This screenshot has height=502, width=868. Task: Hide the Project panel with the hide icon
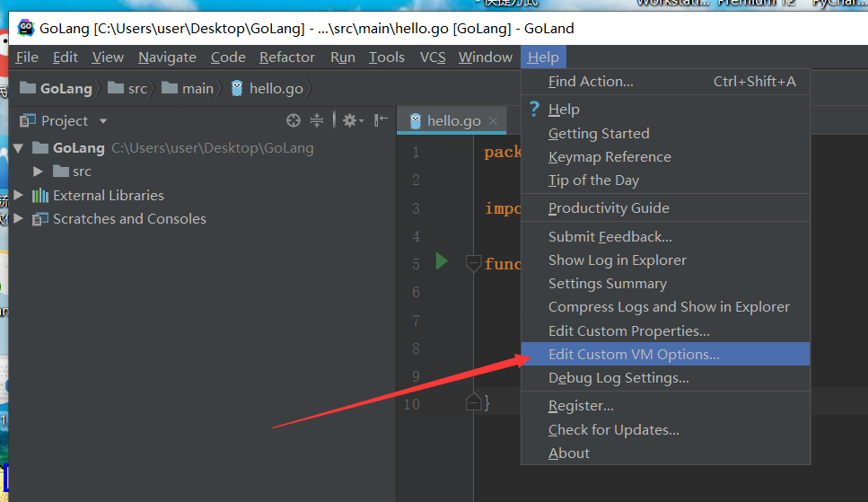pos(381,120)
